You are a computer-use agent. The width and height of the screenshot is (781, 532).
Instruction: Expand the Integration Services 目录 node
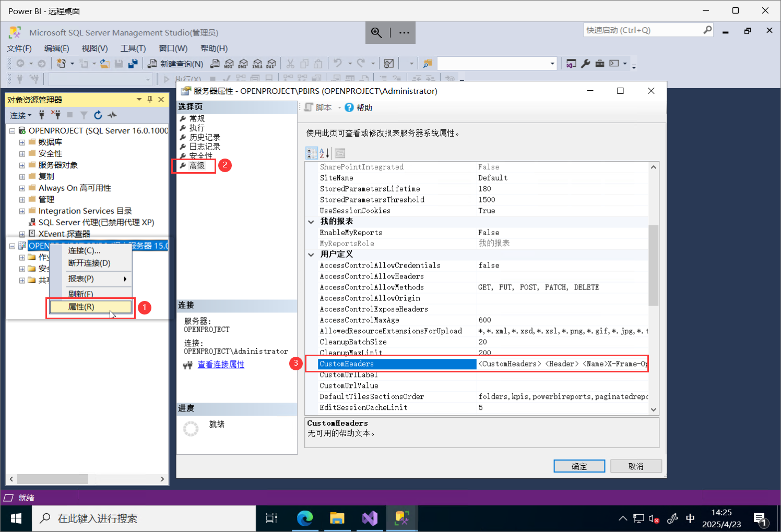[x=22, y=211]
